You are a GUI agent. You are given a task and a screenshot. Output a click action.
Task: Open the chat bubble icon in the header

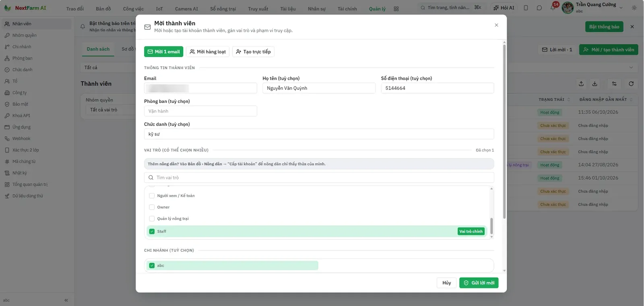tap(539, 8)
